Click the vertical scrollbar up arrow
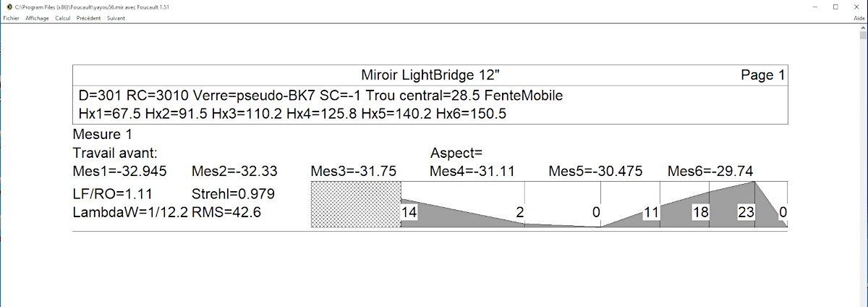Image resolution: width=868 pixels, height=307 pixels. click(863, 34)
